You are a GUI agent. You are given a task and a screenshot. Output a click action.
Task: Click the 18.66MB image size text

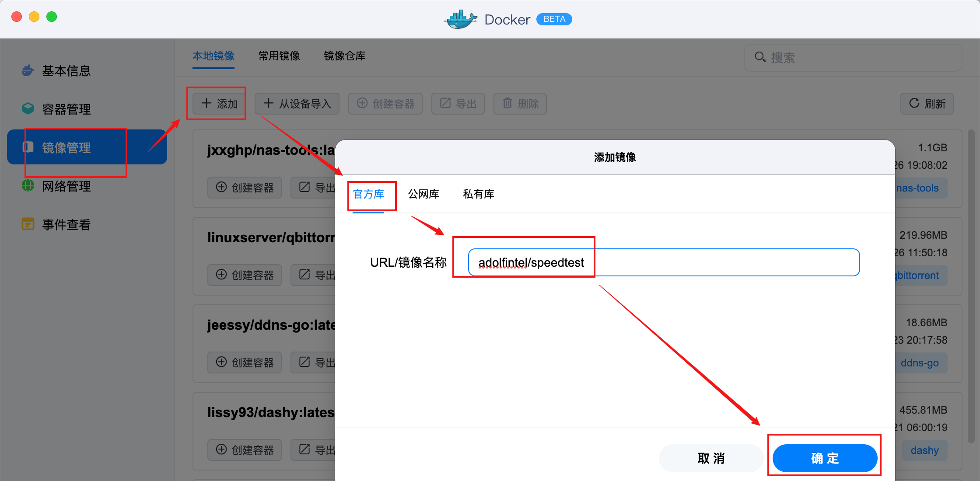[926, 323]
